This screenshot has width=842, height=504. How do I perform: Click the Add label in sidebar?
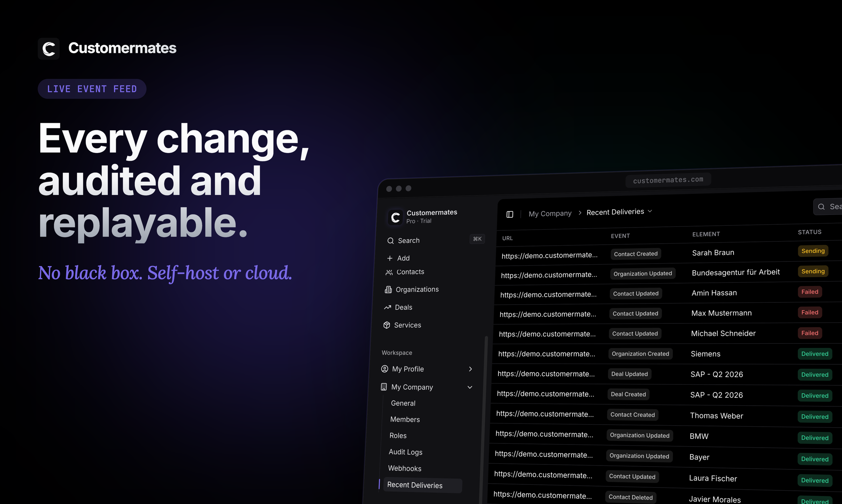[403, 258]
